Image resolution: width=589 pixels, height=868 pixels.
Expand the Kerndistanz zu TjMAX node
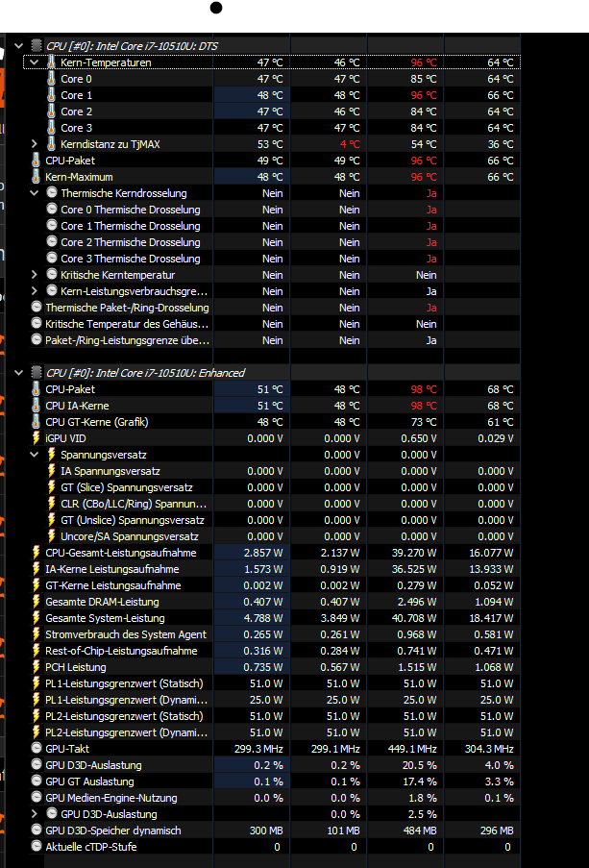click(x=35, y=144)
